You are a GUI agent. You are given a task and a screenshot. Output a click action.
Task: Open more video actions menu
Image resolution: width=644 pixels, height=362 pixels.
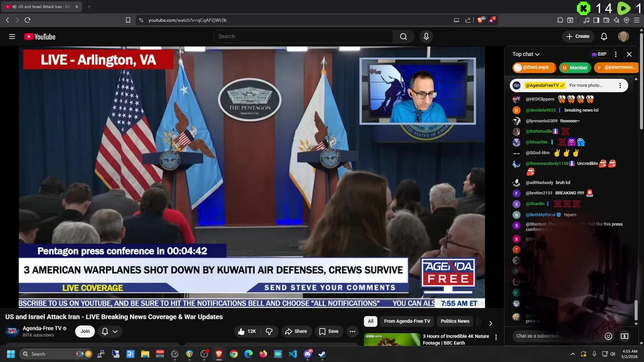coord(352,331)
